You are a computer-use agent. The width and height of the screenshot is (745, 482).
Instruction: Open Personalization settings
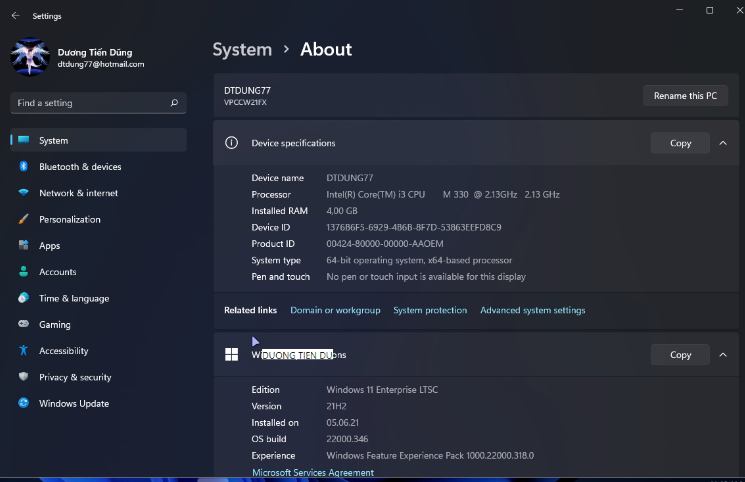(98, 219)
